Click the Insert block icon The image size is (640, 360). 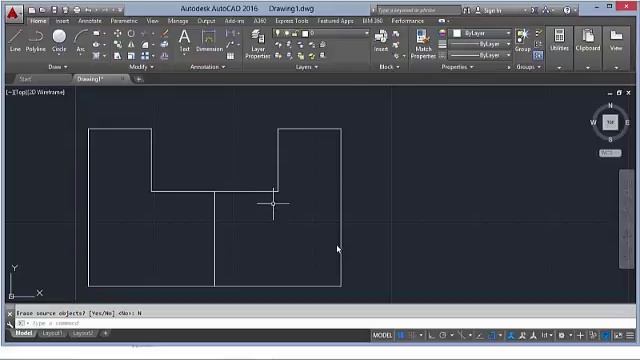point(381,40)
